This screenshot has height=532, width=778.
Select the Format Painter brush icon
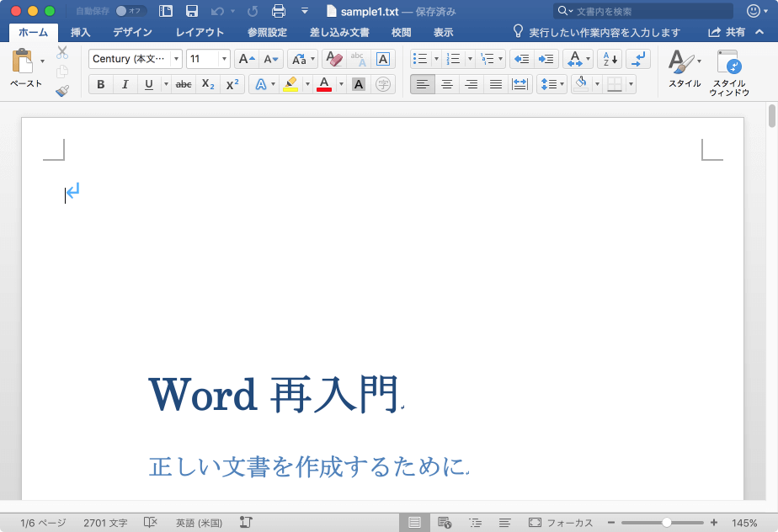point(62,91)
